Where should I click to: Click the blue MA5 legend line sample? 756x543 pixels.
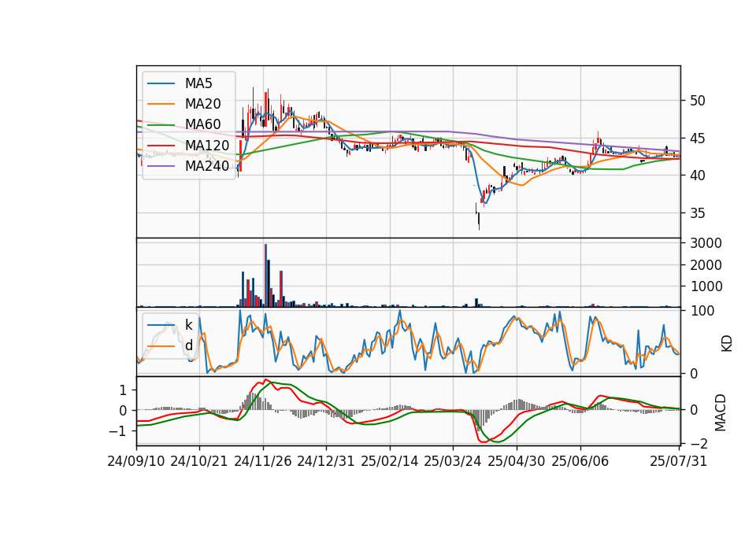[x=161, y=84]
